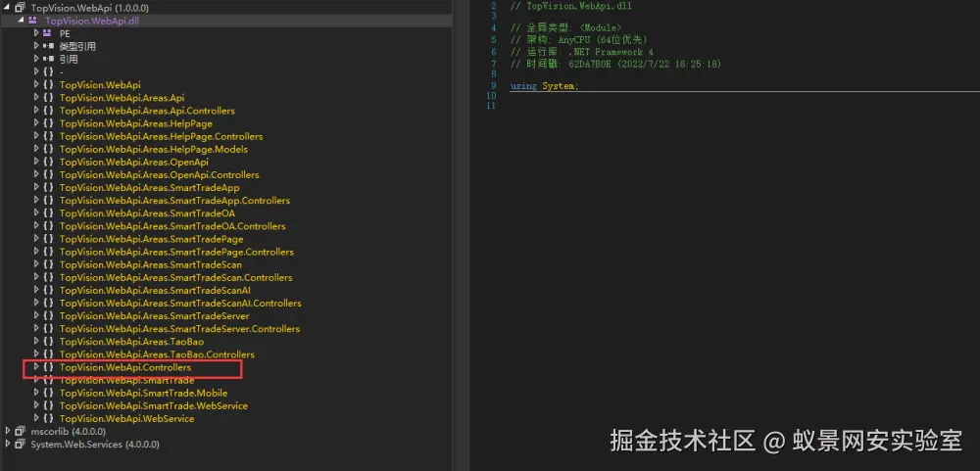Viewport: 980px width, 471px height.
Task: Collapse the TopVision.WebApi (1.0.0.0) assembly node
Action: (8, 8)
